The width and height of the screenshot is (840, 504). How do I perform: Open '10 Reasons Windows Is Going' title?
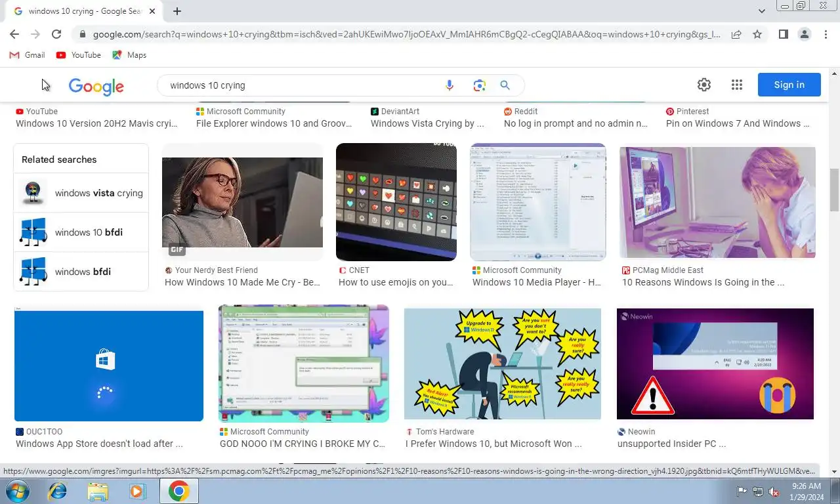click(703, 282)
